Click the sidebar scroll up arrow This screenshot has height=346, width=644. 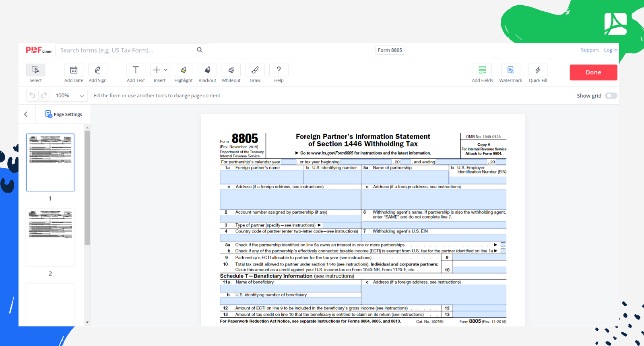tap(87, 128)
